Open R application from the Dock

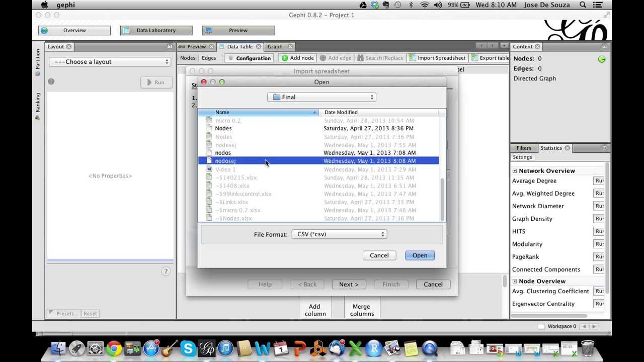point(374,348)
